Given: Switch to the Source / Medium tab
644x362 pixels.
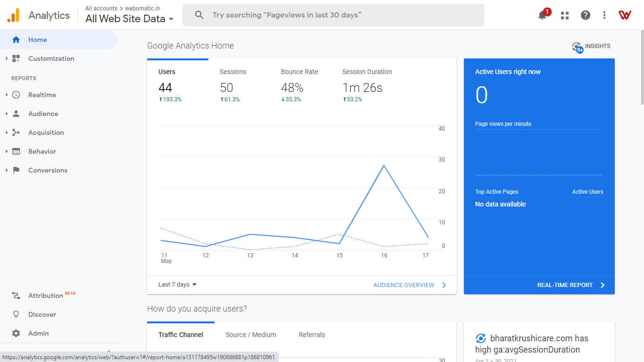Looking at the screenshot, I should point(251,335).
